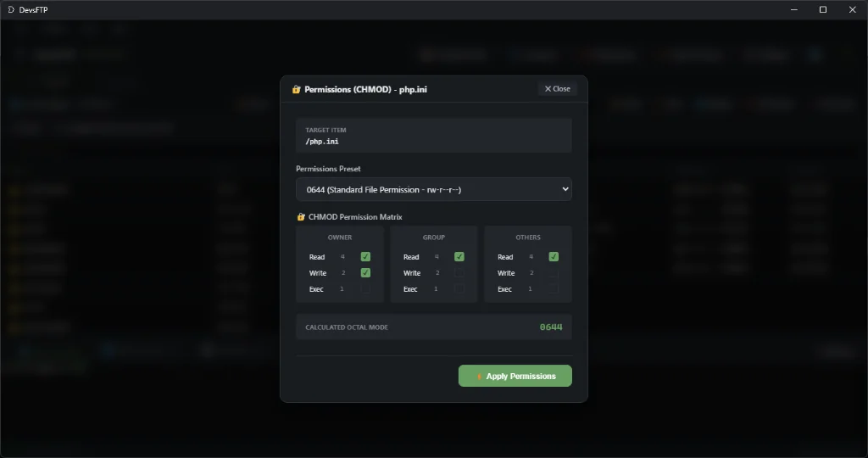Uncheck Owner Write permission
The height and width of the screenshot is (458, 868).
point(365,272)
